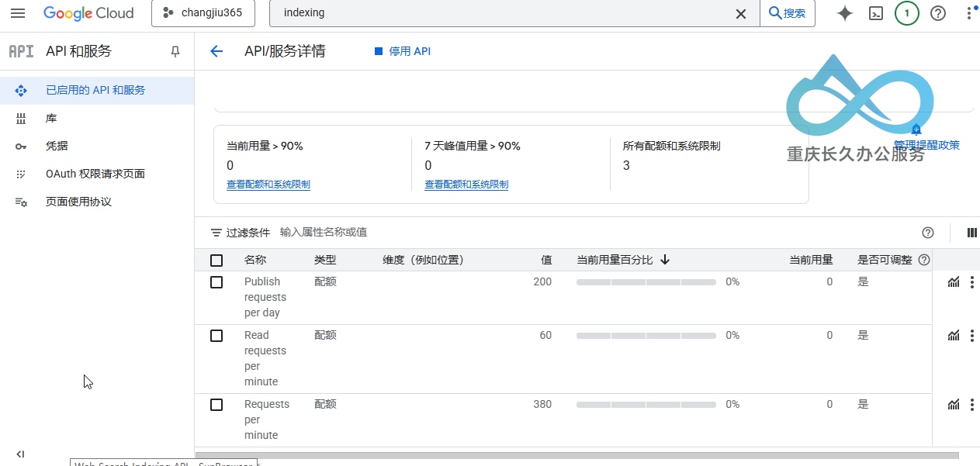
Task: Click the API 和服务 header icon
Action: click(x=21, y=51)
